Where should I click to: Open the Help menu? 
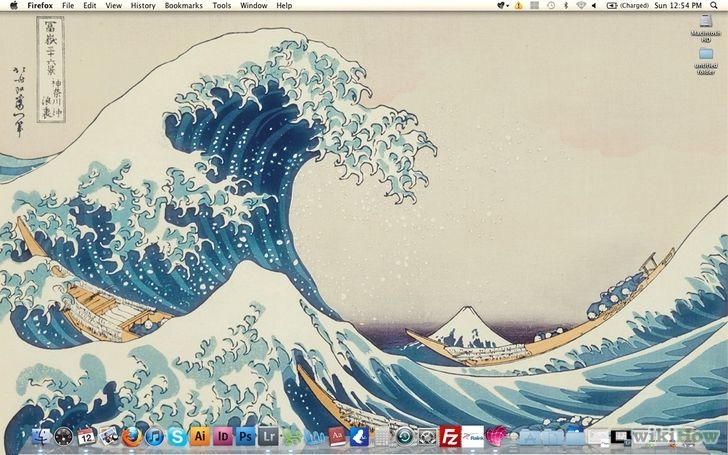click(284, 6)
